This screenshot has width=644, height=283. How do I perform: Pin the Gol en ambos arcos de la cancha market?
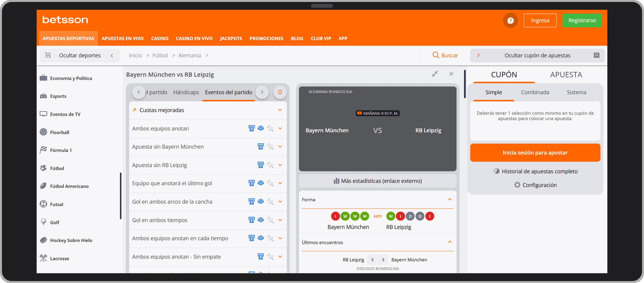tap(270, 202)
